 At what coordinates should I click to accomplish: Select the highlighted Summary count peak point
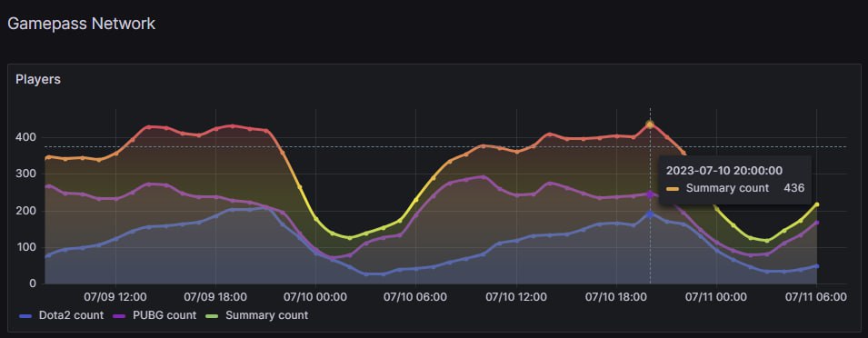click(x=650, y=124)
